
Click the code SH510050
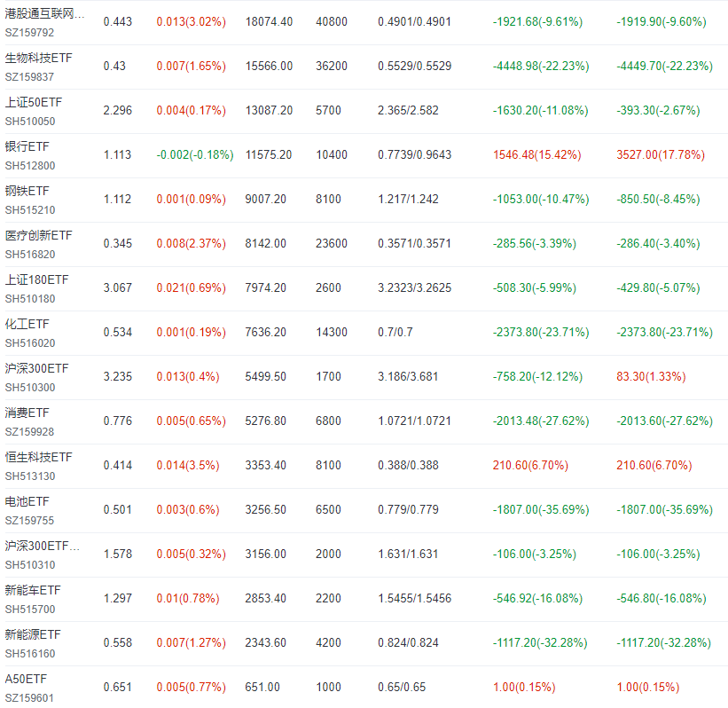30,122
